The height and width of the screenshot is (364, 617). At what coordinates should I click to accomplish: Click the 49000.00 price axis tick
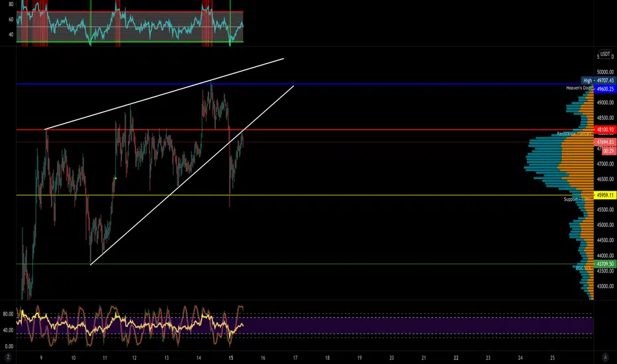(x=605, y=103)
